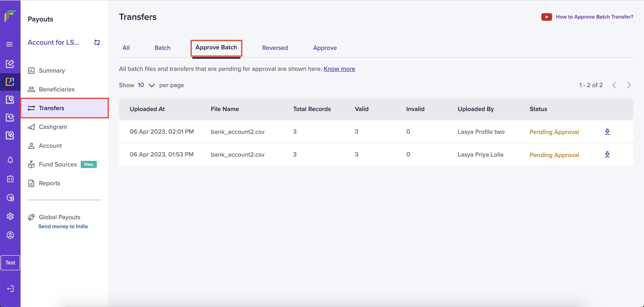Viewport: 644px width, 307px height.
Task: Click the hamburger menu icon in sidebar
Action: [9, 44]
